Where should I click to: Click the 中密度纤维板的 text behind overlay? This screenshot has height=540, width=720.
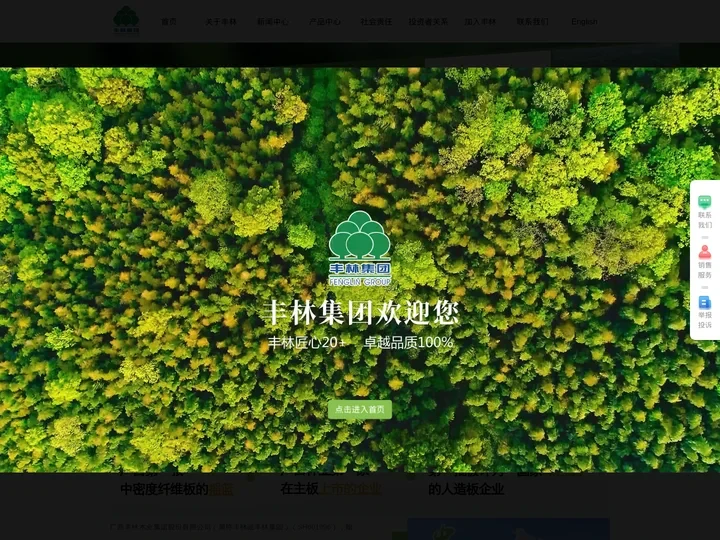click(x=164, y=489)
